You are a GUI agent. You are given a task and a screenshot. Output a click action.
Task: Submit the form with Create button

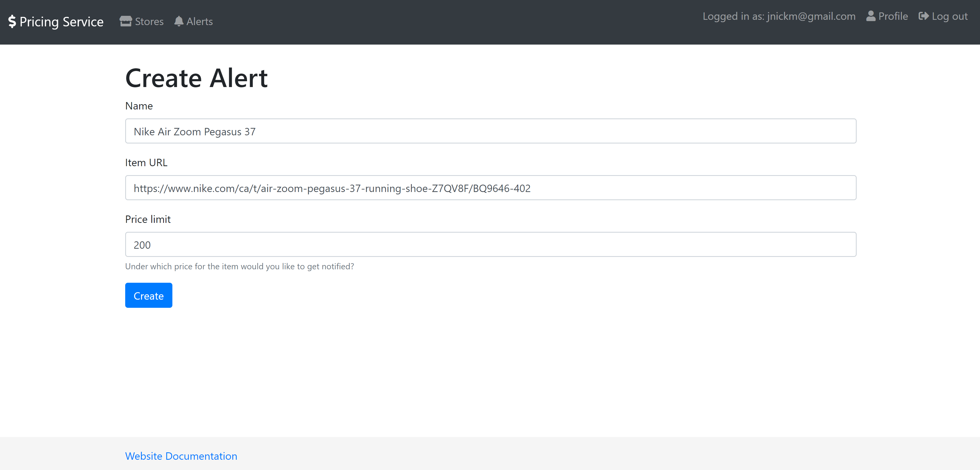tap(149, 295)
